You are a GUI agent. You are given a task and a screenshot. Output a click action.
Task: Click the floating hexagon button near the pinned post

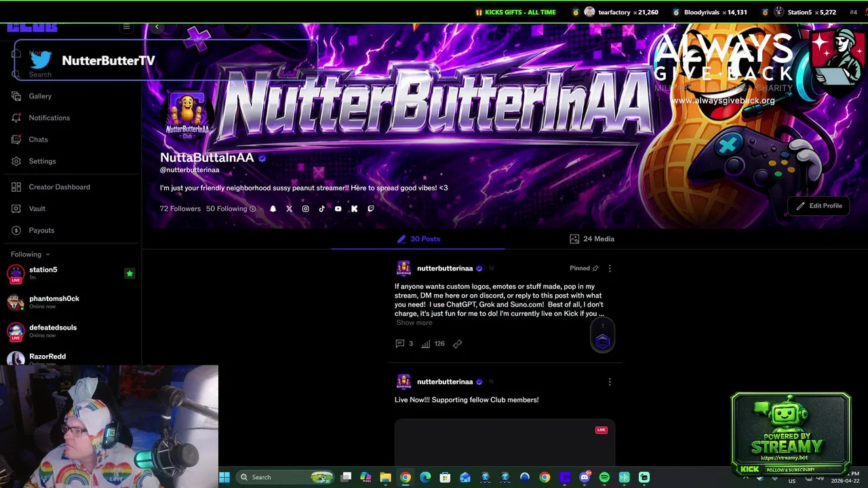602,341
